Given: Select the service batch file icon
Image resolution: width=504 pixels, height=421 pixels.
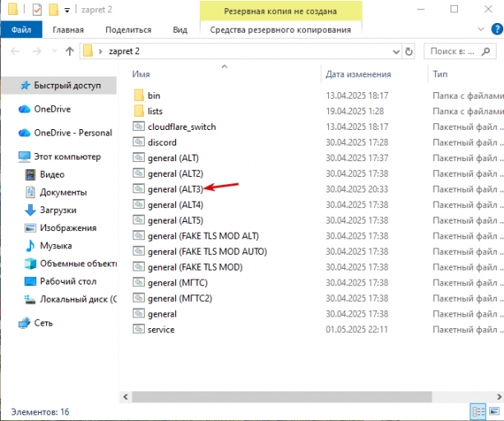Looking at the screenshot, I should point(138,329).
